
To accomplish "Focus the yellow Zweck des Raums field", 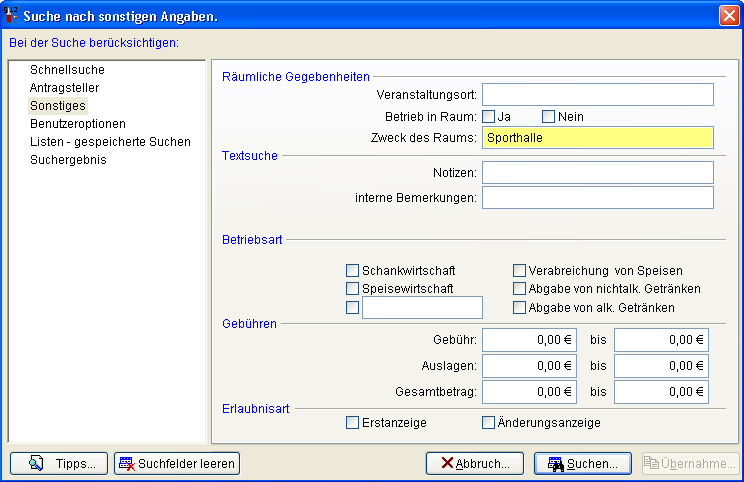I will (x=597, y=138).
